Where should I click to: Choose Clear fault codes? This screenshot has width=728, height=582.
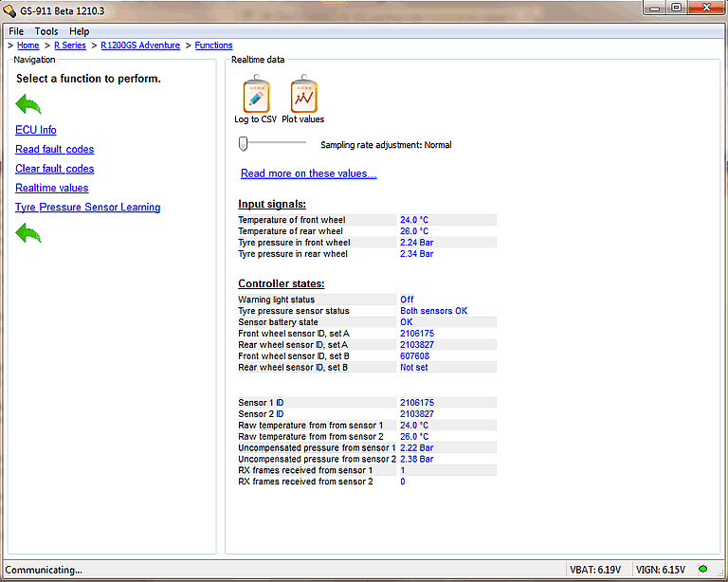click(55, 169)
